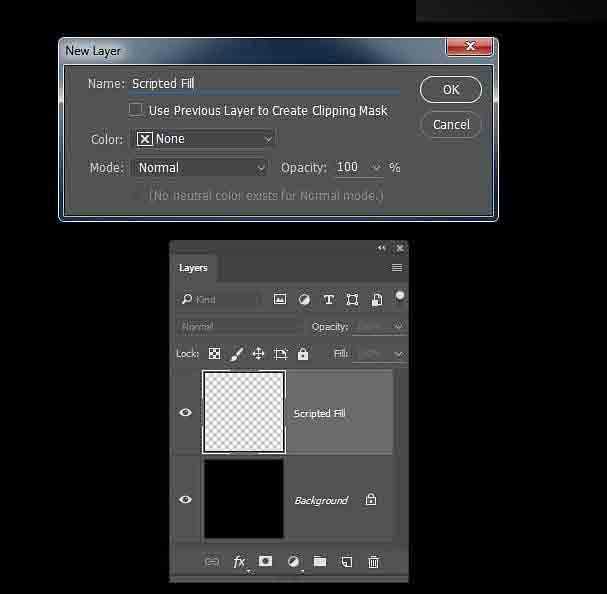The height and width of the screenshot is (594, 607).
Task: Enable Use Previous Layer clipping mask checkbox
Action: [136, 110]
